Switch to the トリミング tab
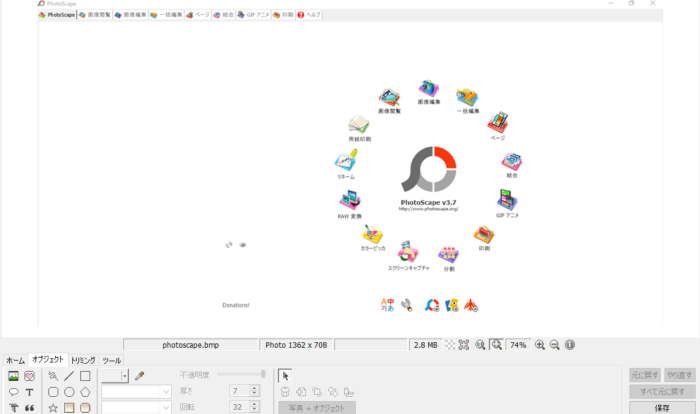The width and height of the screenshot is (700, 414). tap(83, 360)
